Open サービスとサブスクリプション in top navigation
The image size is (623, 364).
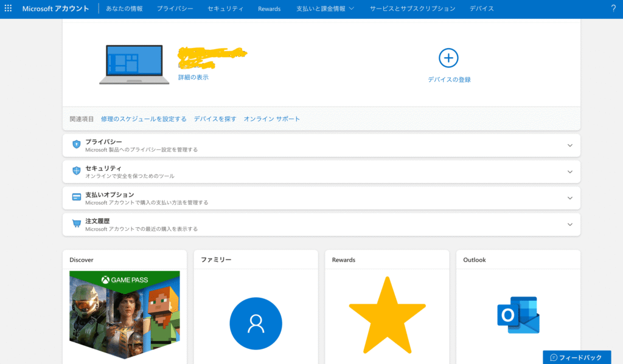tap(412, 9)
